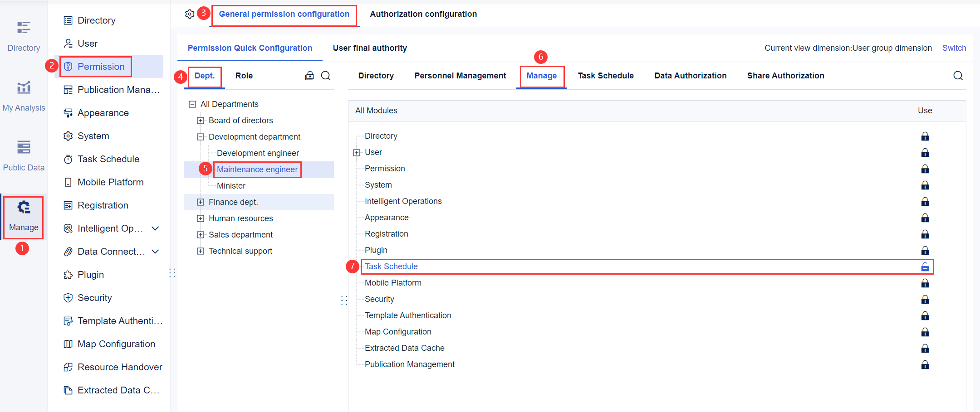Open the Security management menu item
The image size is (980, 412).
click(94, 298)
